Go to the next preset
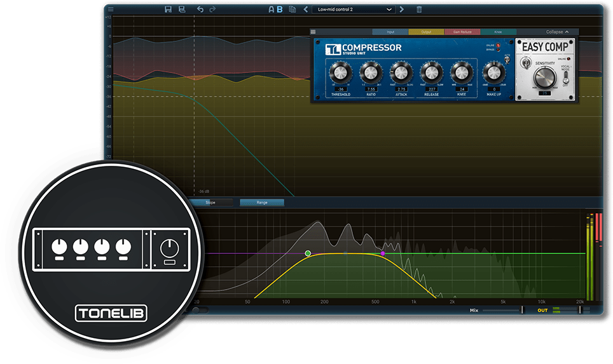This screenshot has width=613, height=364. [x=401, y=10]
